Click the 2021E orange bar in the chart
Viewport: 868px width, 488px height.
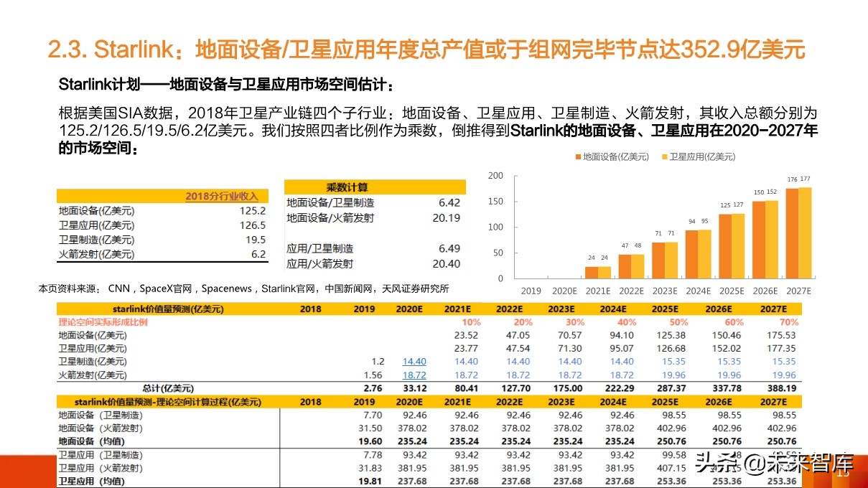591,272
